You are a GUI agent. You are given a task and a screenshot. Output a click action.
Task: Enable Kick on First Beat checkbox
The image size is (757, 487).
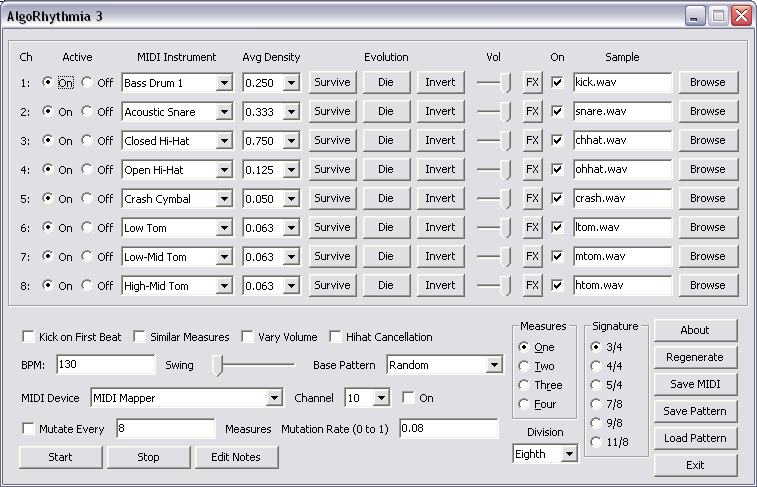click(x=29, y=337)
